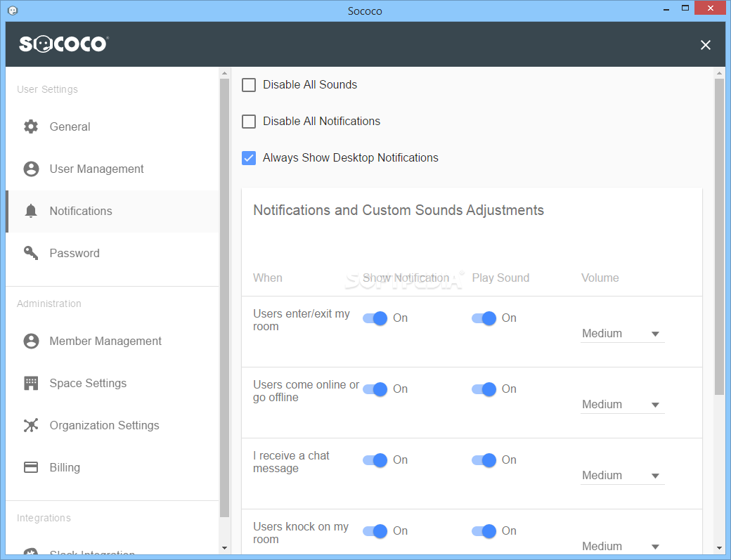This screenshot has height=560, width=731.
Task: Click the 'Show Notification' column header
Action: (406, 278)
